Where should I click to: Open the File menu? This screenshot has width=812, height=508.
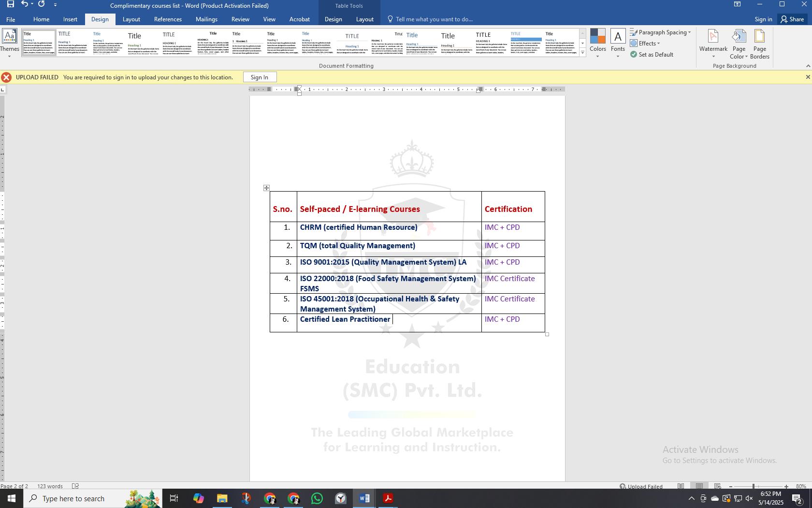click(11, 19)
